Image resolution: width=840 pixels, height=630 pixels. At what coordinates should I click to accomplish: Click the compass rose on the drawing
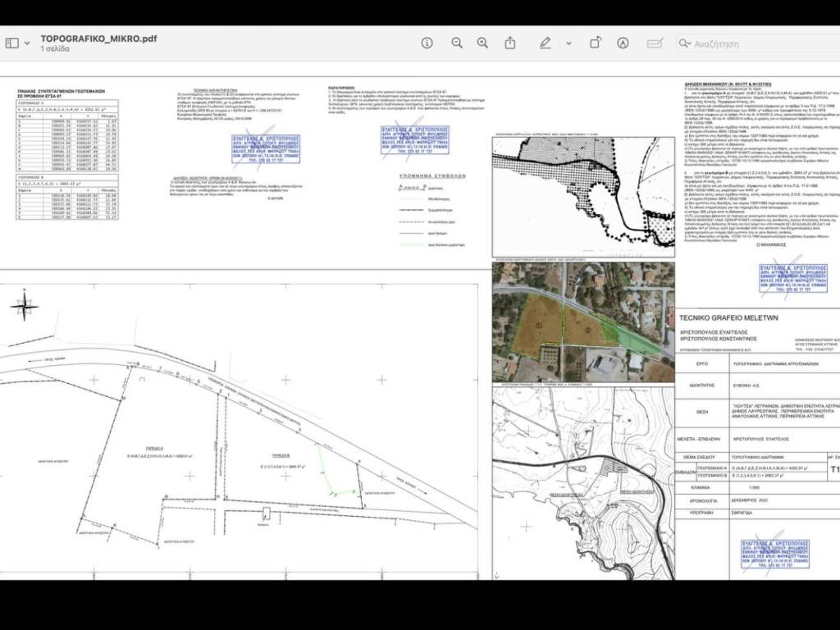tap(24, 306)
